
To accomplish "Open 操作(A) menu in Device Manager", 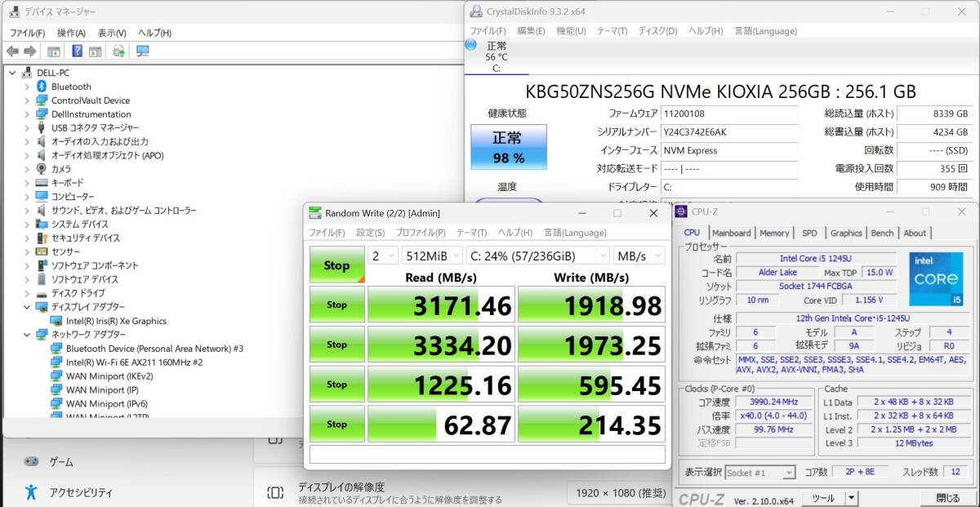I will (71, 33).
